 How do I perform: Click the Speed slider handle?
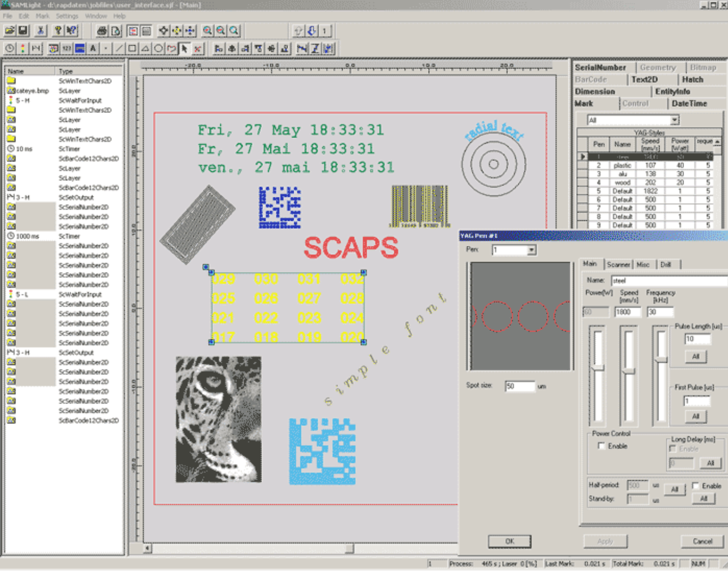[628, 371]
